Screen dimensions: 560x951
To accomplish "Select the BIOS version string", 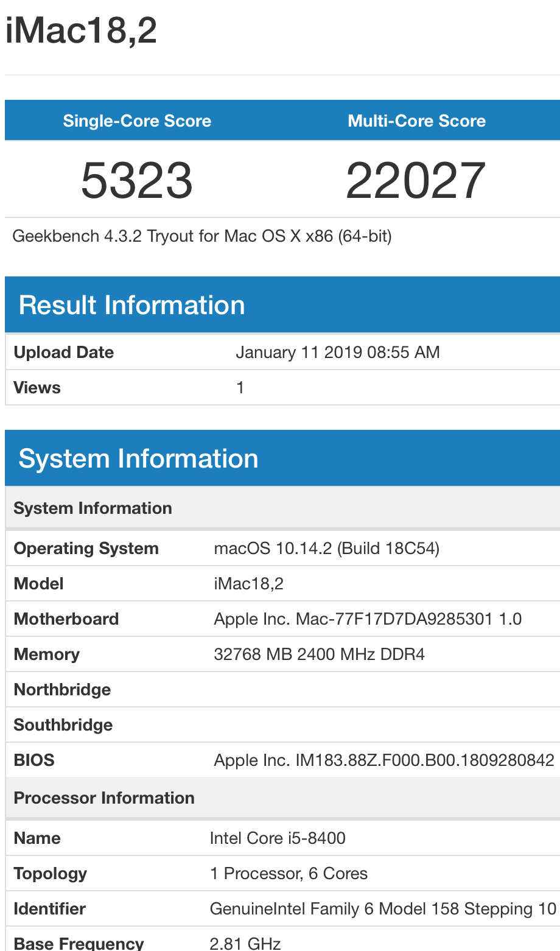I will click(x=384, y=760).
